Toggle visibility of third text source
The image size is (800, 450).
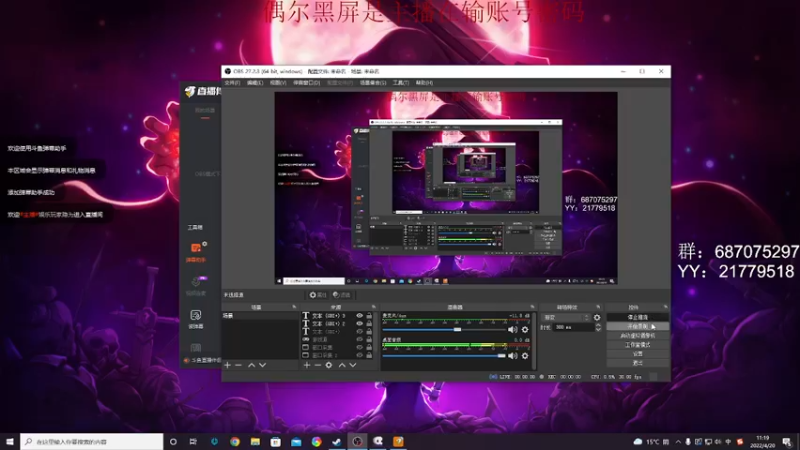point(360,332)
